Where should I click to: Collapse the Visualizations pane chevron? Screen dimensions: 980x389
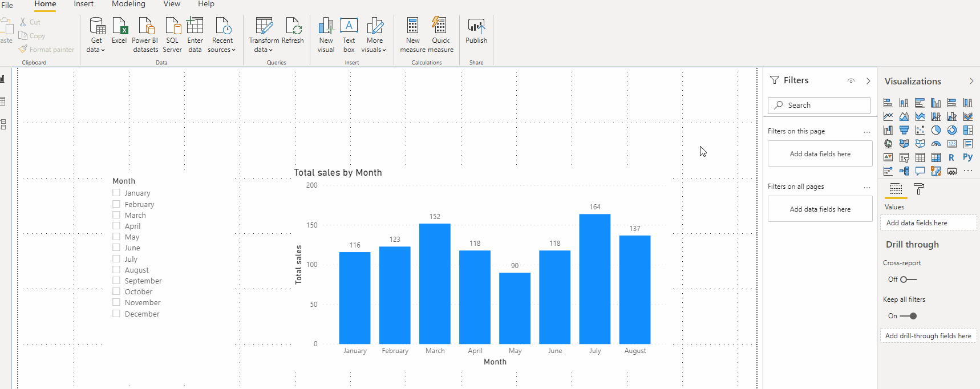tap(971, 81)
